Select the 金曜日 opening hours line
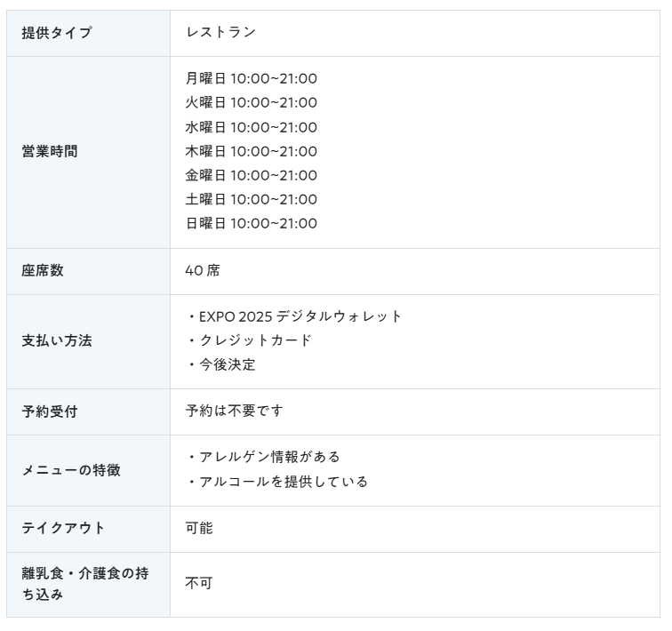 251,175
